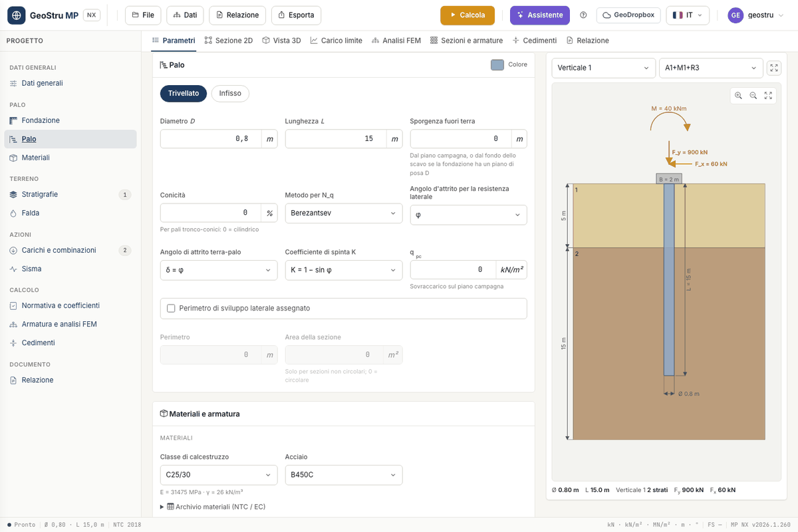The height and width of the screenshot is (532, 798).
Task: Run the Calcola button
Action: [467, 15]
